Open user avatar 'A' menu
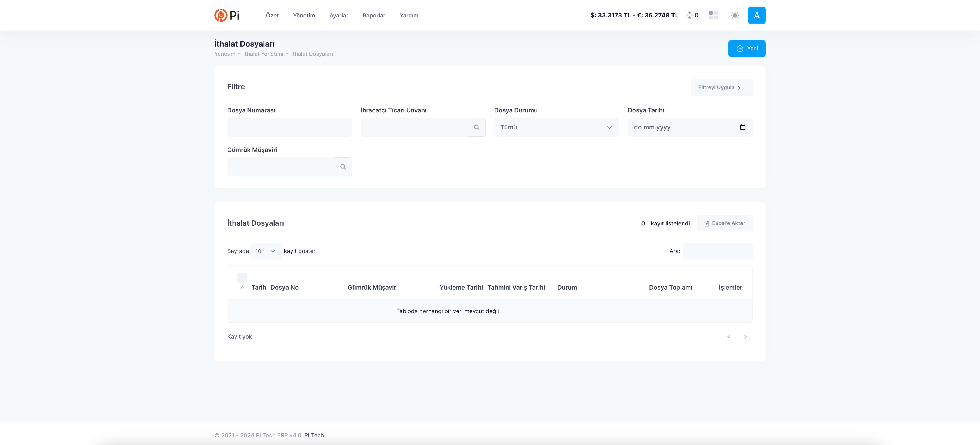Screen dimensions: 980x445 tap(756, 15)
